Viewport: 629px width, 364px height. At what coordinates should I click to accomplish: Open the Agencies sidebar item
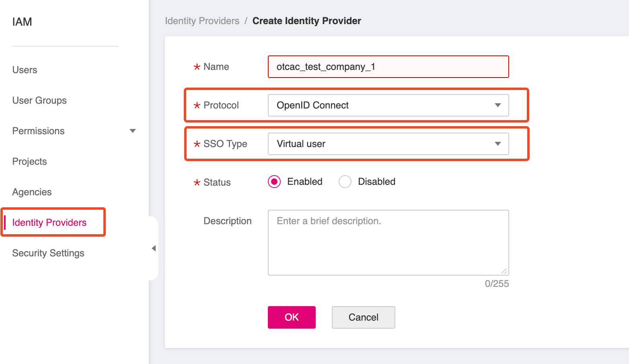[32, 192]
